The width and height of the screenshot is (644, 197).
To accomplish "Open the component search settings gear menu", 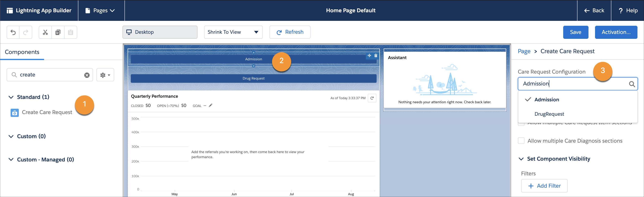I will pos(105,75).
